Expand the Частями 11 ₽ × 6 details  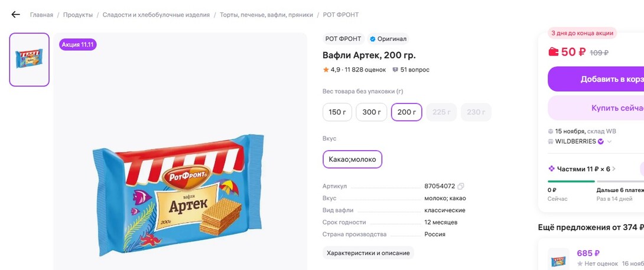click(614, 169)
